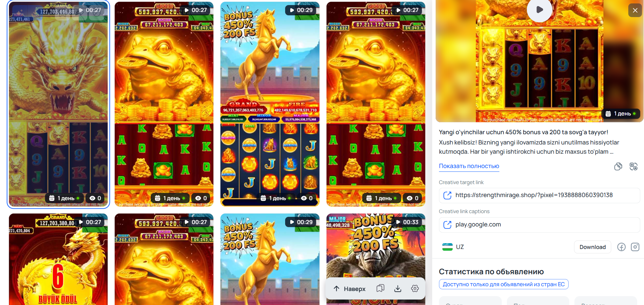
Task: Open the play.google.com caption link
Action: click(539, 225)
